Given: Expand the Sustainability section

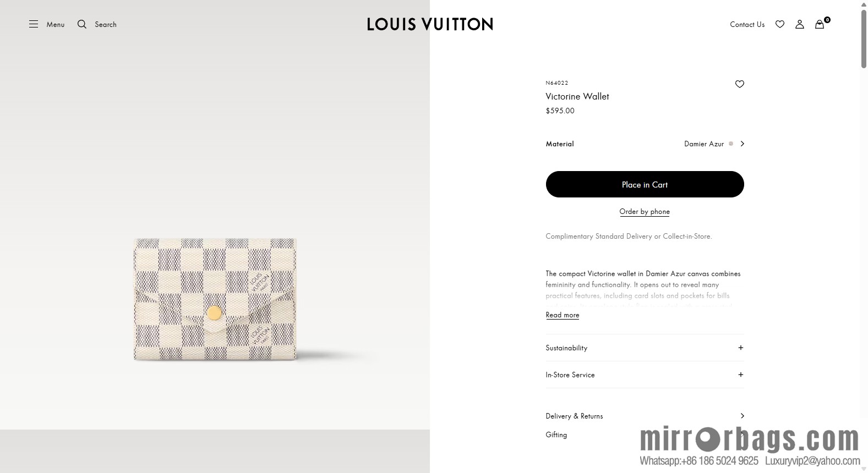Looking at the screenshot, I should 740,348.
